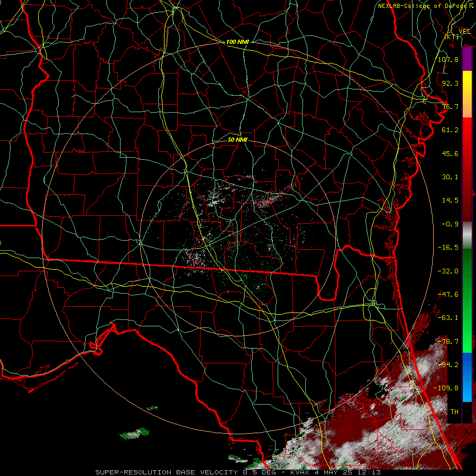476x476 pixels.
Task: Click the bright red segment of the color bar
Action: click(x=467, y=152)
